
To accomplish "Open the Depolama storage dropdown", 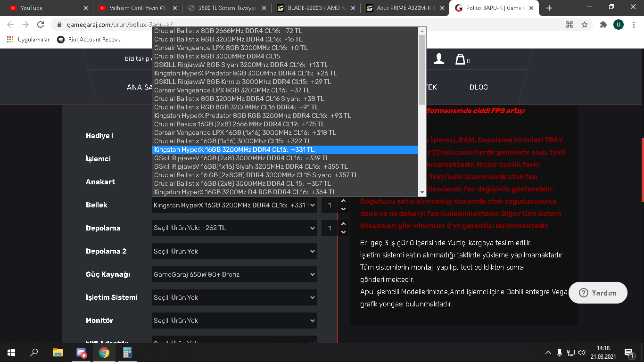I will point(234,228).
